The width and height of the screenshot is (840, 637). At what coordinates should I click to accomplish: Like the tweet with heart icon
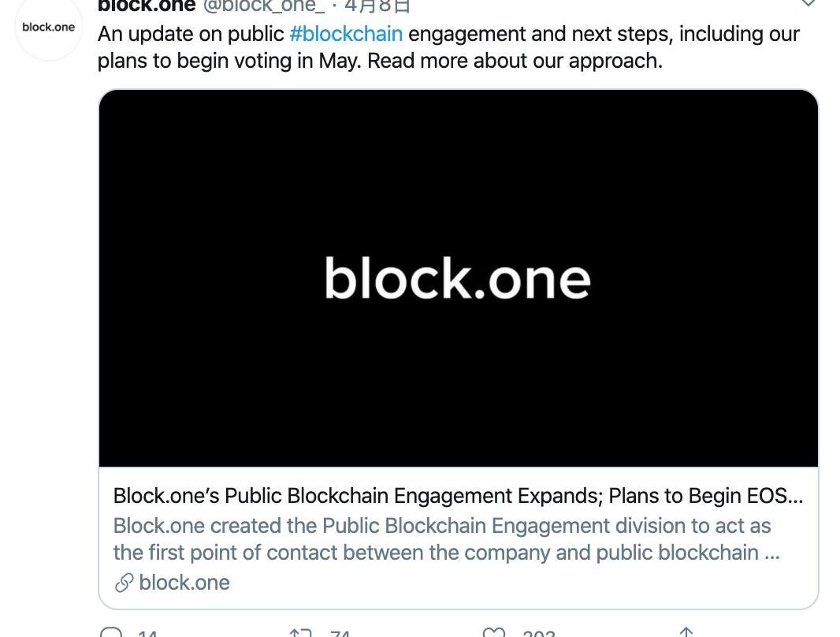(493, 632)
